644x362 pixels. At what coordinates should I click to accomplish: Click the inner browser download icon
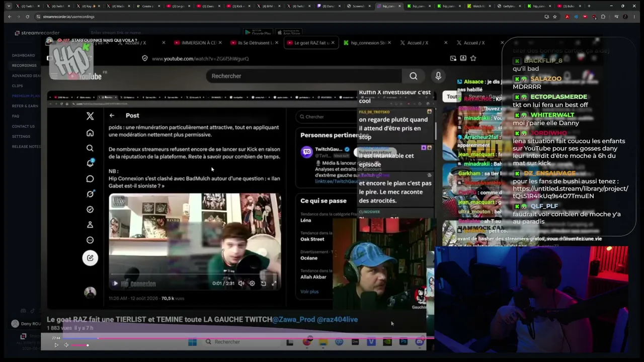coord(463,58)
